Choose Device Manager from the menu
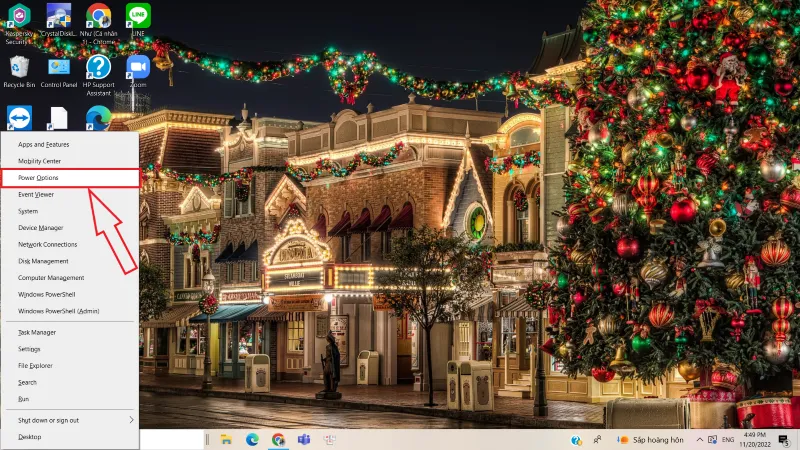The height and width of the screenshot is (450, 800). click(40, 228)
